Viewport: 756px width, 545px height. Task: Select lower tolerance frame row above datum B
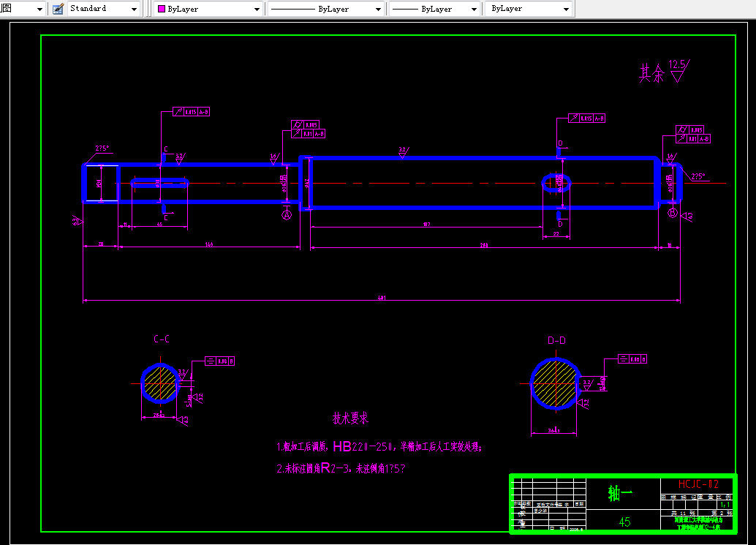[x=693, y=139]
